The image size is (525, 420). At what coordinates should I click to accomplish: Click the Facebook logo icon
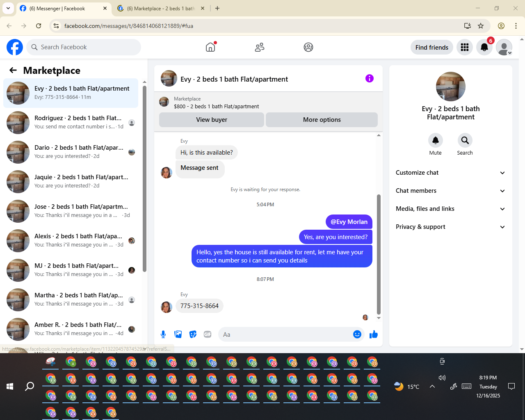(x=15, y=47)
